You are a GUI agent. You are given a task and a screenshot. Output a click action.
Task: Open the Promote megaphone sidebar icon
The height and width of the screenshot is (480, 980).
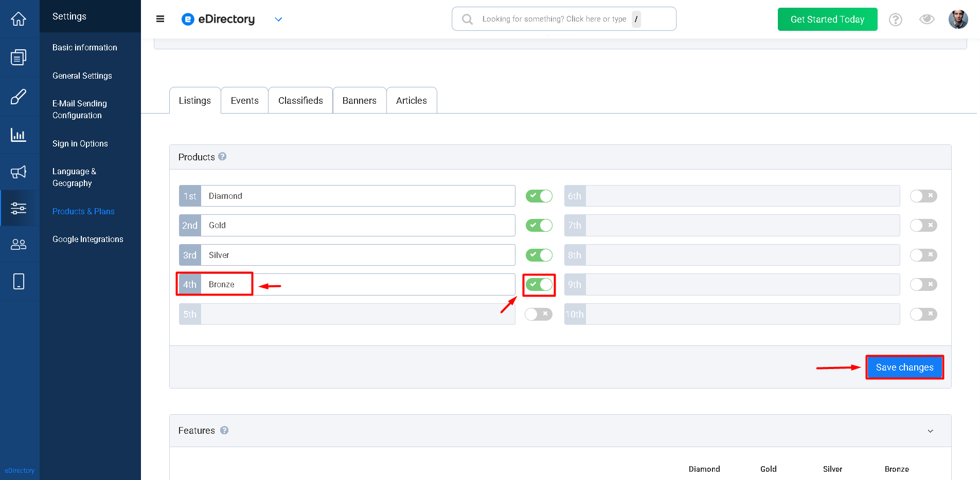[x=19, y=172]
